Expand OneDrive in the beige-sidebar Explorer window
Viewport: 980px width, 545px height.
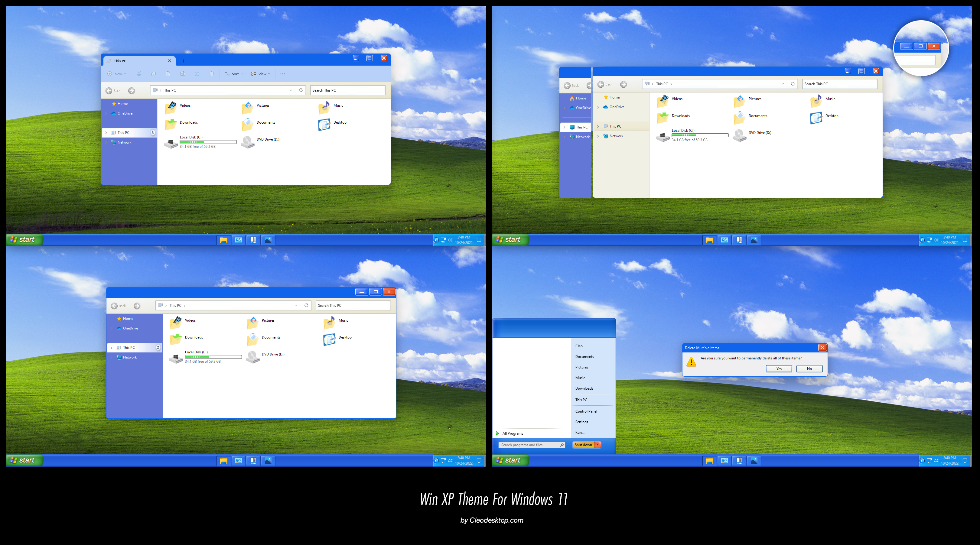tap(598, 107)
